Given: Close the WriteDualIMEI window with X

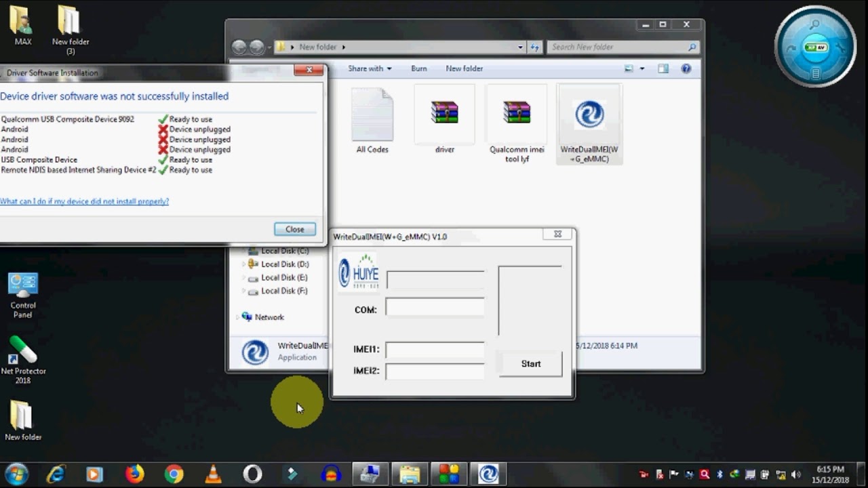Looking at the screenshot, I should tap(557, 235).
